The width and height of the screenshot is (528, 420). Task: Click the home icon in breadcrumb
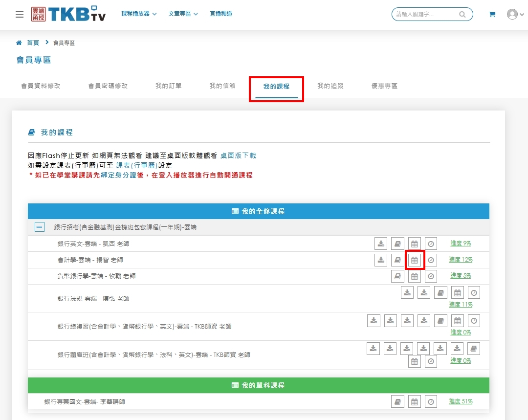coord(19,43)
